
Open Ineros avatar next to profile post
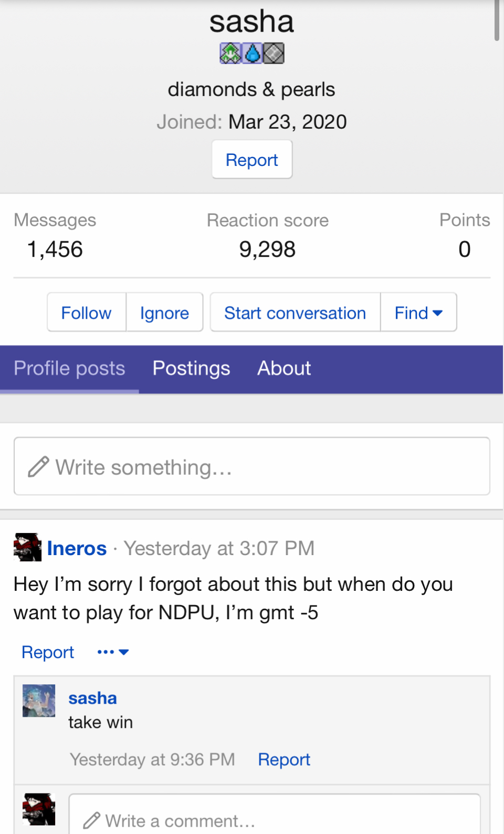pos(27,547)
